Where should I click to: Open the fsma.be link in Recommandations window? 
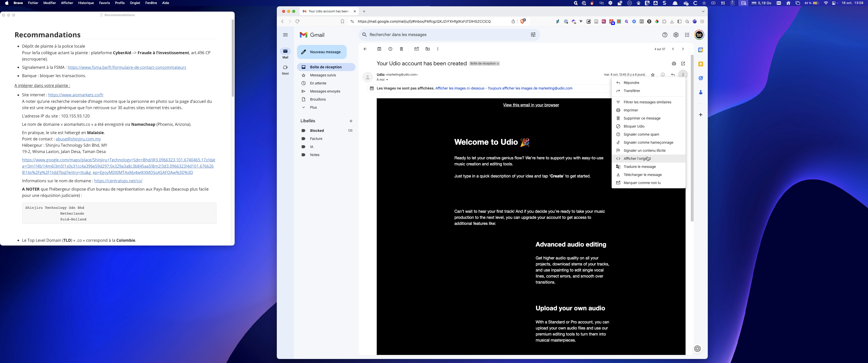127,67
